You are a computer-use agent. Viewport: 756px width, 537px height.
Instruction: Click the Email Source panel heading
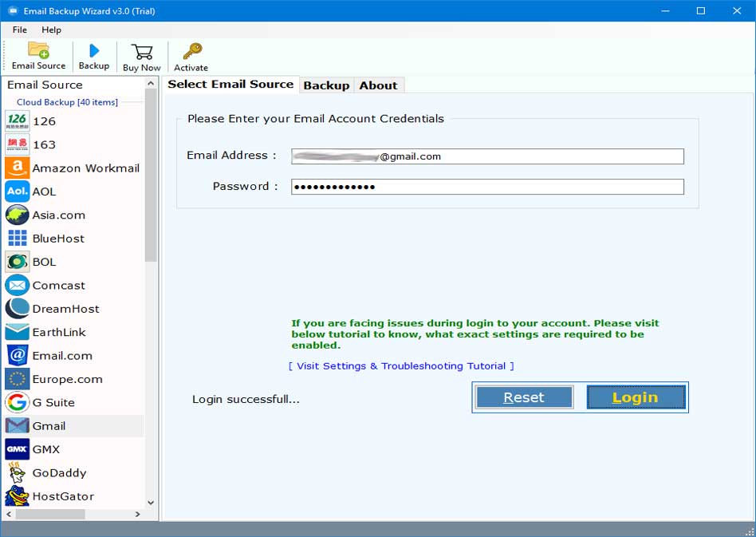coord(45,85)
